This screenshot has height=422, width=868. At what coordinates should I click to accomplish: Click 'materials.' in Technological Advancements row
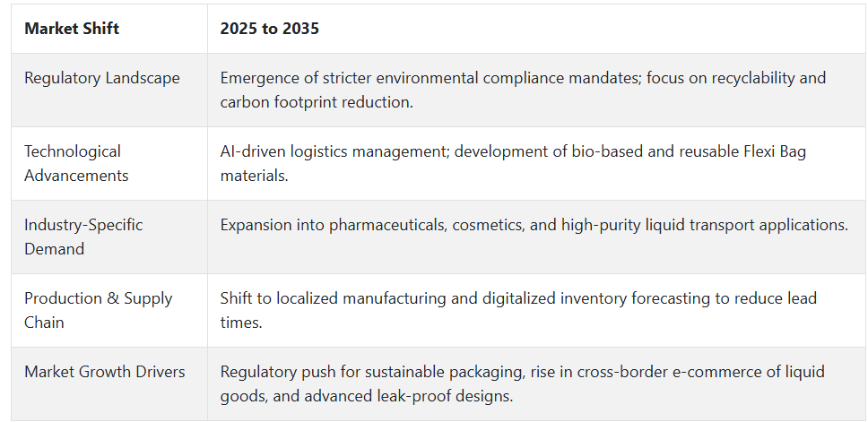[254, 176]
